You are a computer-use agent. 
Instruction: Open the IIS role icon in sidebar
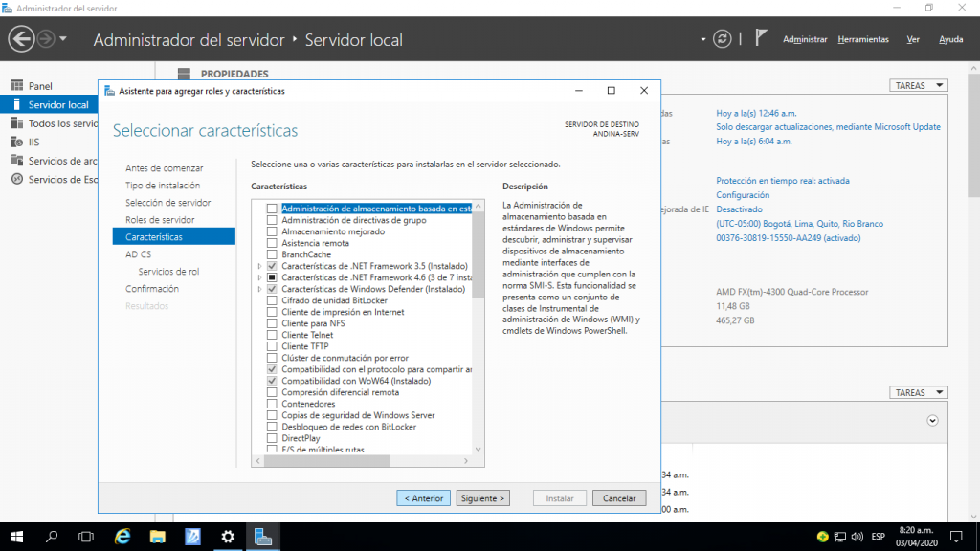click(x=17, y=142)
